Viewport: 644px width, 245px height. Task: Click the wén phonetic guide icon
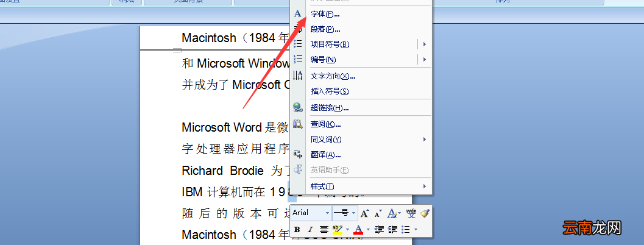(411, 213)
